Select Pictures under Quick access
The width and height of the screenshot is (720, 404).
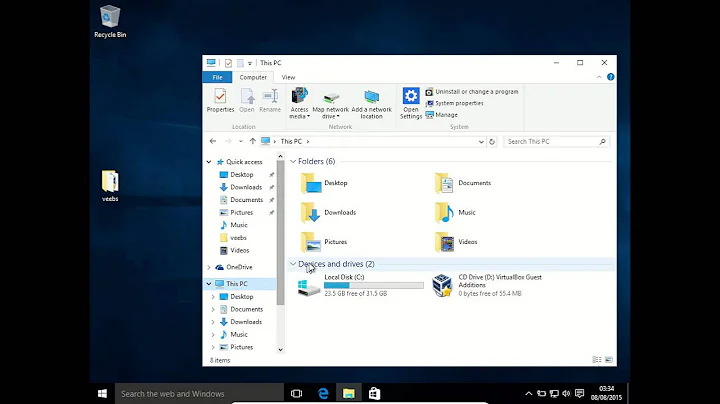(x=242, y=213)
